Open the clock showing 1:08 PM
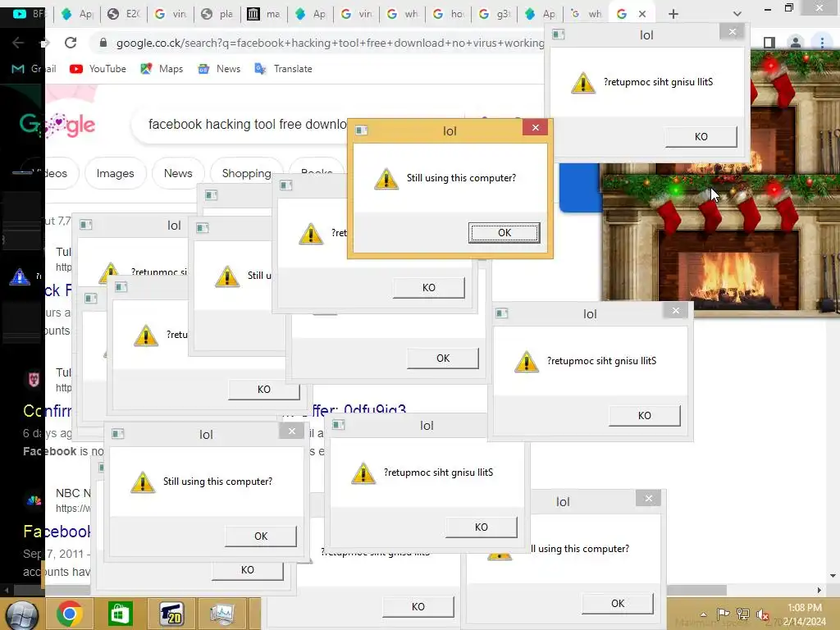840x630 pixels. click(805, 614)
